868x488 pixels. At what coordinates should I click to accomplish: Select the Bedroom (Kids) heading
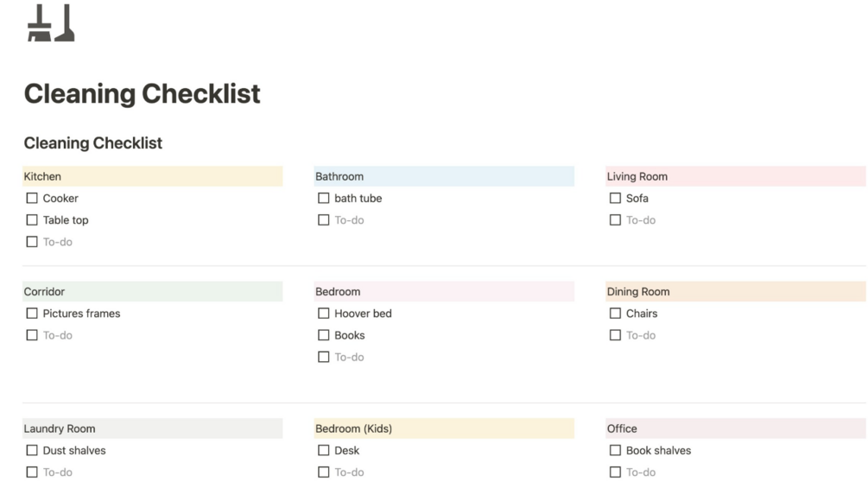click(353, 428)
